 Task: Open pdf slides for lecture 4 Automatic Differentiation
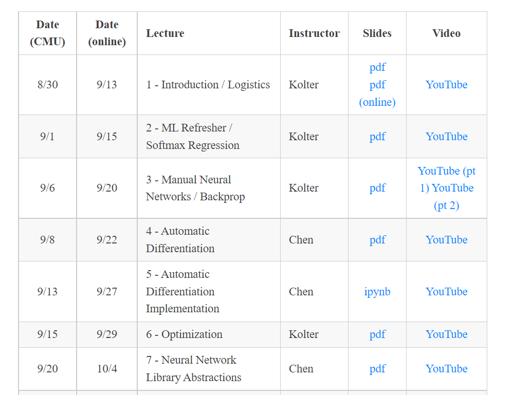[x=377, y=240]
